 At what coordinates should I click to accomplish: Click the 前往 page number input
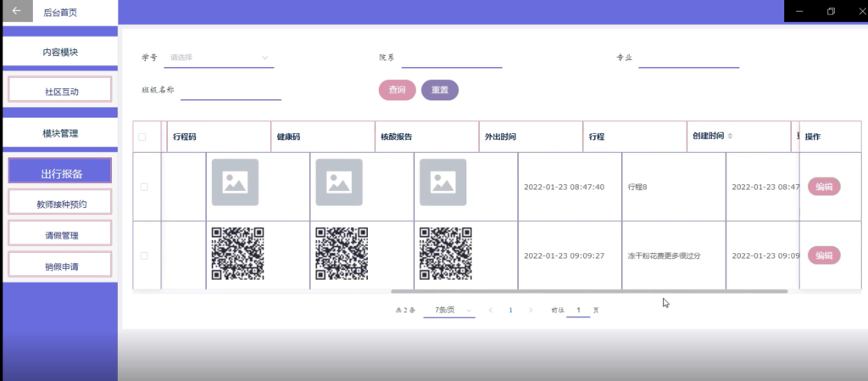coord(578,311)
